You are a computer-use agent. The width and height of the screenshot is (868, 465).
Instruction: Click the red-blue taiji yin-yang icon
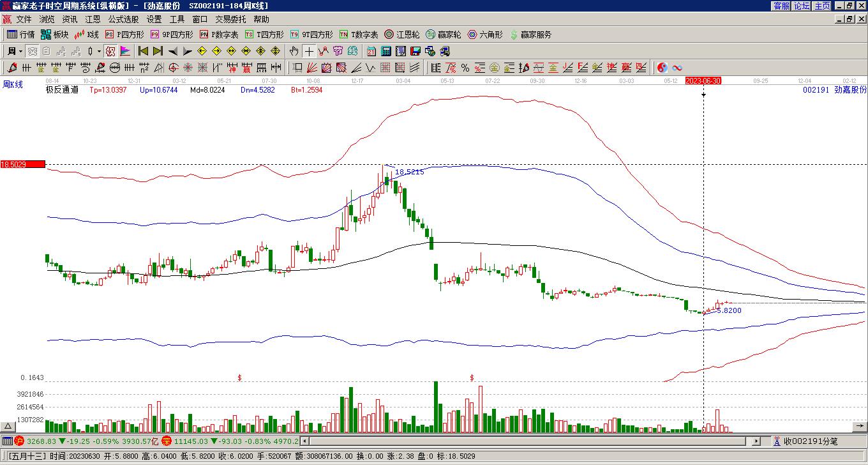(662, 68)
